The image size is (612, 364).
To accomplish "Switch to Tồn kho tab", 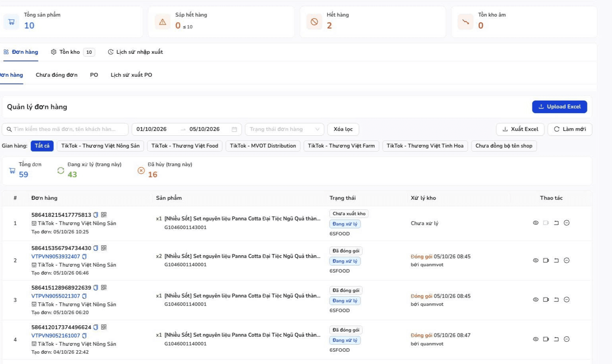I will coord(73,52).
